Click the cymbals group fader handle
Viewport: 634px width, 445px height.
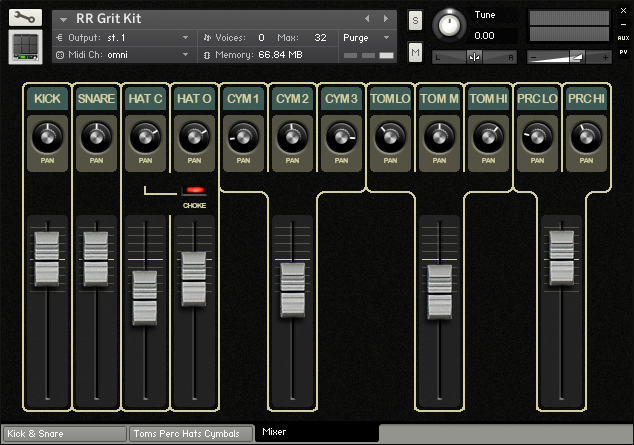pos(292,290)
